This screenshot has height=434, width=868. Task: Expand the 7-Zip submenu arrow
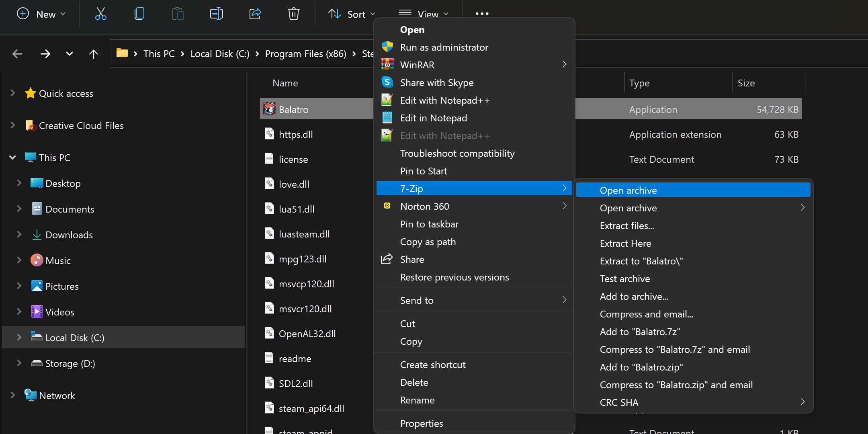point(565,188)
